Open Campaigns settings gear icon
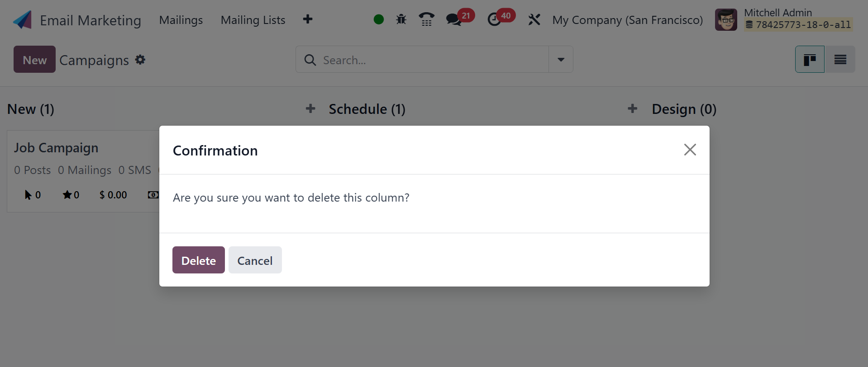This screenshot has height=367, width=868. [x=140, y=60]
